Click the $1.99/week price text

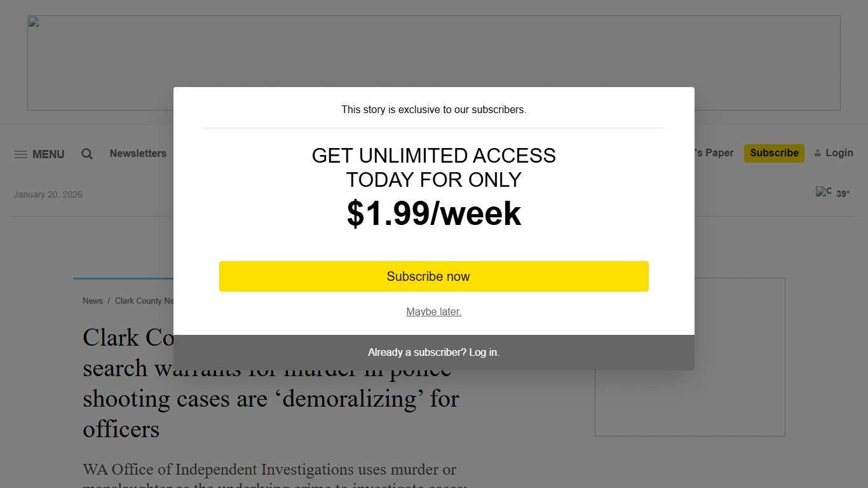(433, 213)
